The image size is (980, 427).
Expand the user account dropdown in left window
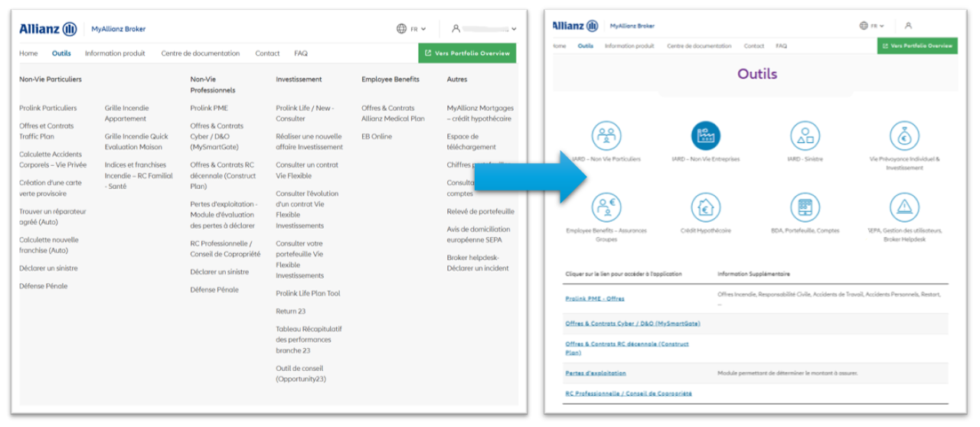click(x=485, y=29)
